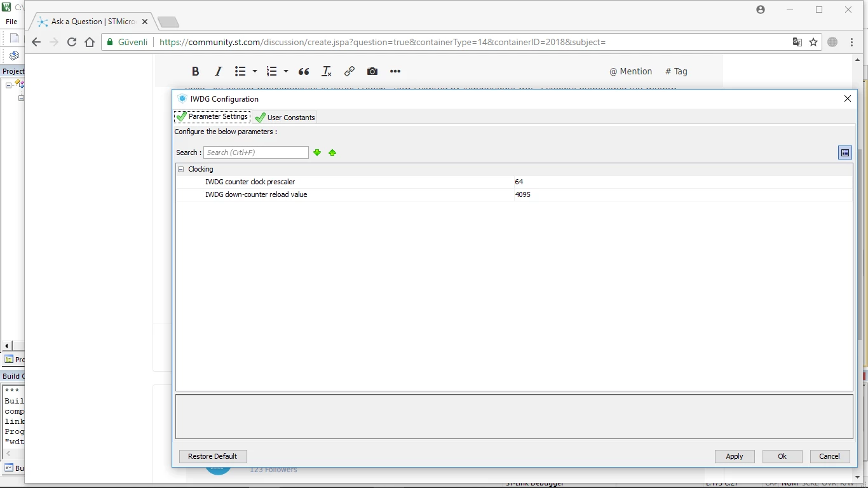Click the parameter search input field
Viewport: 868px width, 488px height.
pyautogui.click(x=256, y=152)
